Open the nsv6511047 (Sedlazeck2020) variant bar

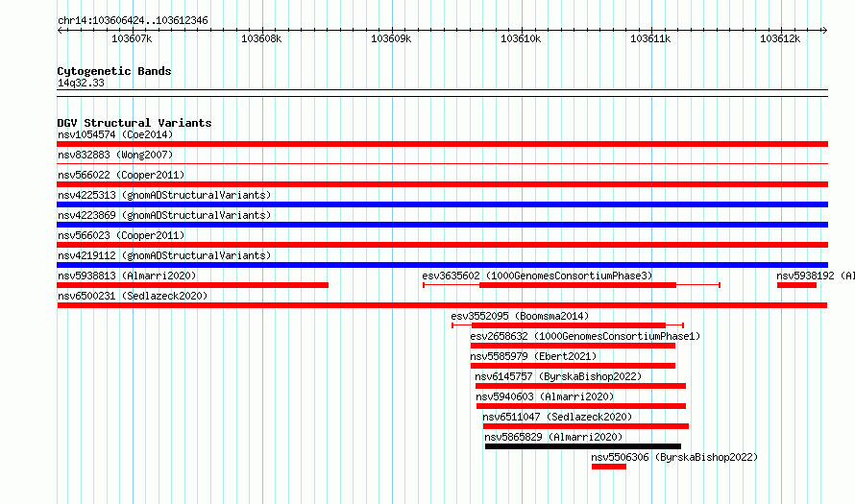pos(586,426)
